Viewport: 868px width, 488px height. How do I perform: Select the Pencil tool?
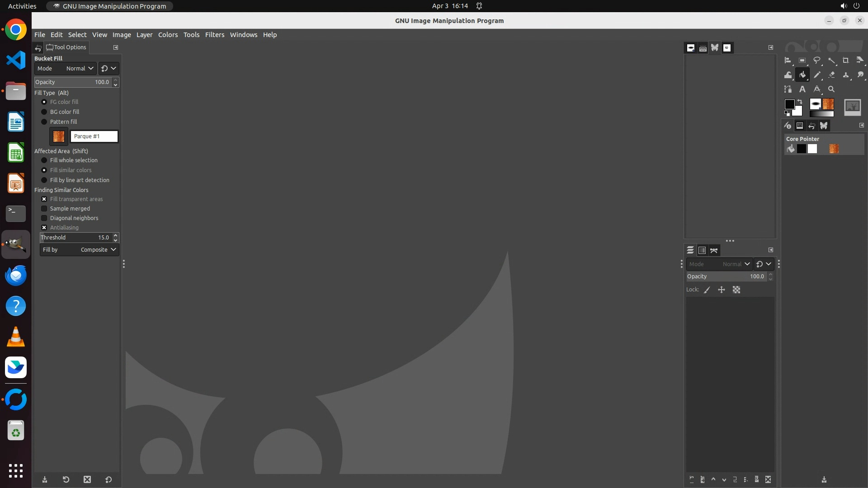[x=817, y=75]
